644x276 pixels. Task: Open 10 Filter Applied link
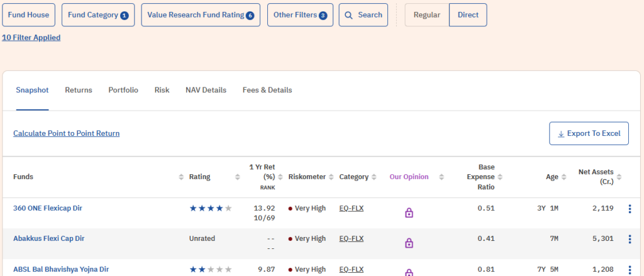31,38
